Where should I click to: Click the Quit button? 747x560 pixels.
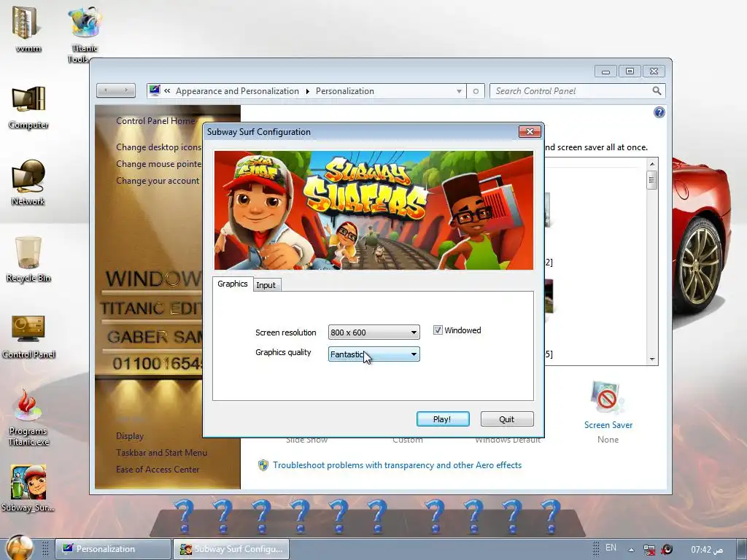tap(507, 419)
